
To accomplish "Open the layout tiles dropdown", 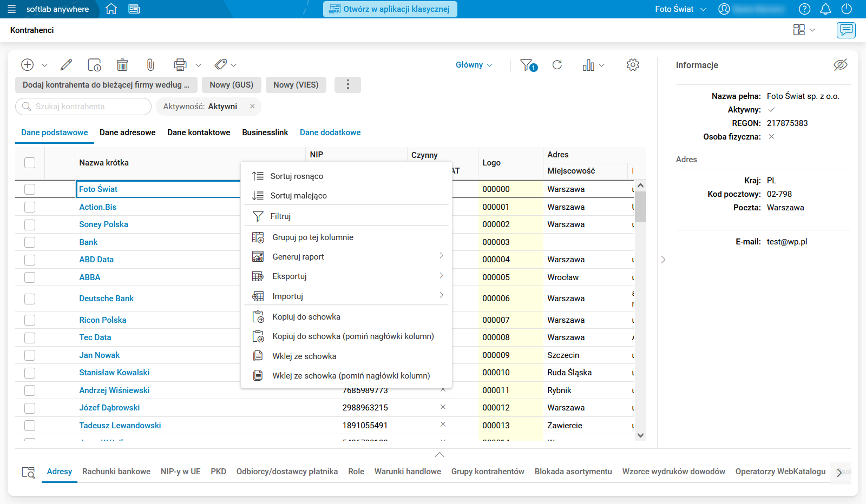I will pos(804,30).
